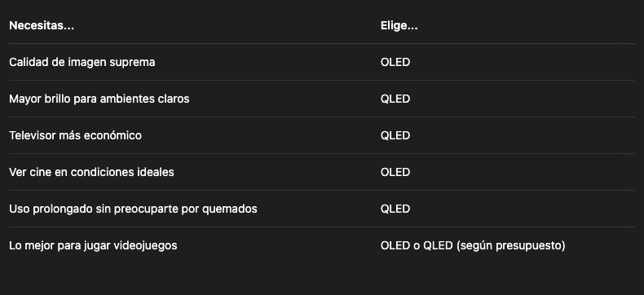
Task: Select 'Ver cine en condiciones ideales' text
Action: [91, 172]
